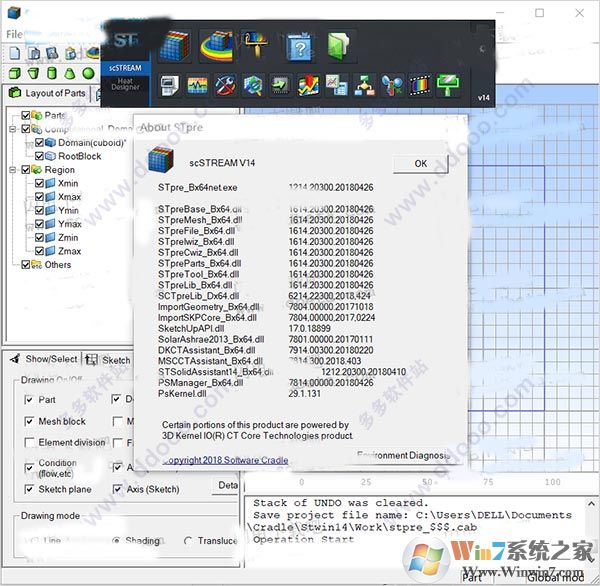
Task: Toggle the Xmin region checkbox
Action: point(39,183)
